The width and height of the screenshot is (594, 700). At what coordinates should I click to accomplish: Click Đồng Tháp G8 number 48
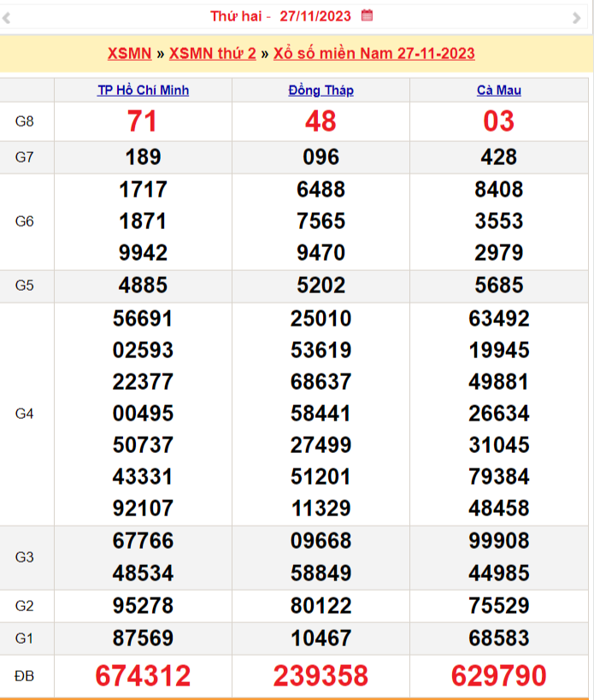321,121
